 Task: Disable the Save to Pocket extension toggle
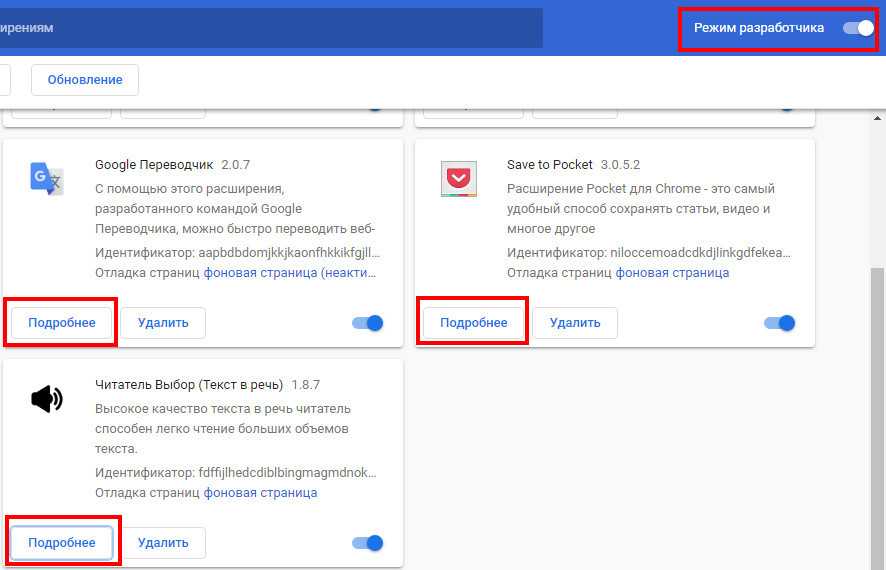coord(779,323)
